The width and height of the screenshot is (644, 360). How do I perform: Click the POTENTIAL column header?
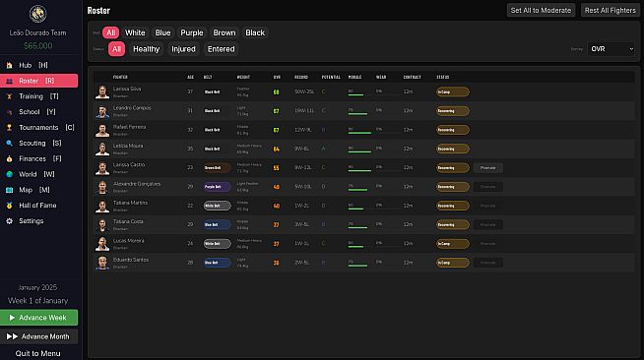click(331, 77)
